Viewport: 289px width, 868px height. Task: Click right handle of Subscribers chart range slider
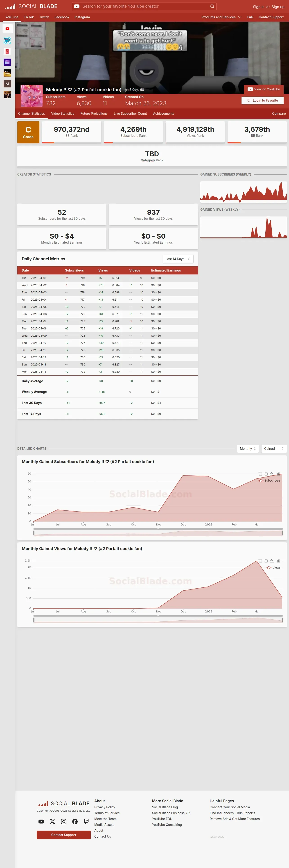(282, 533)
